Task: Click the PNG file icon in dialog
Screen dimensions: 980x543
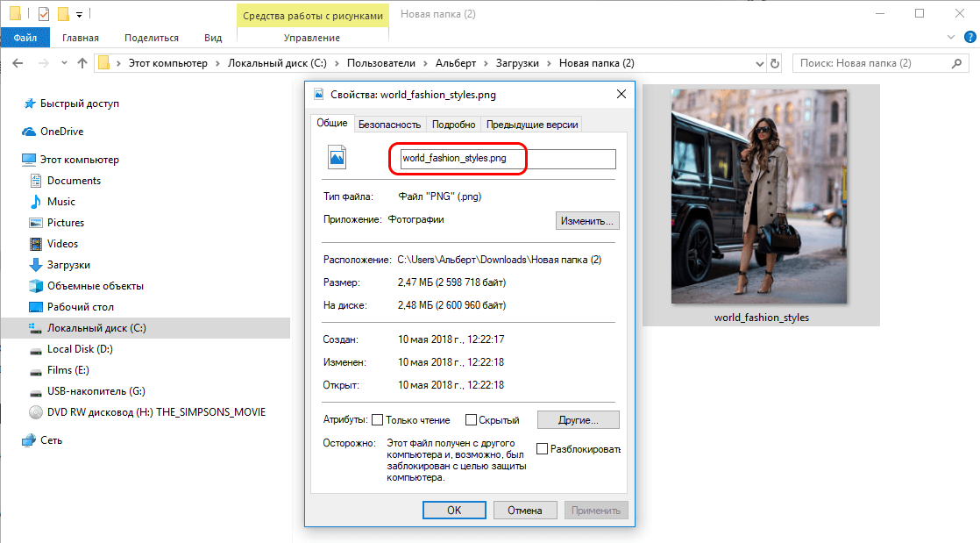Action: (x=337, y=157)
